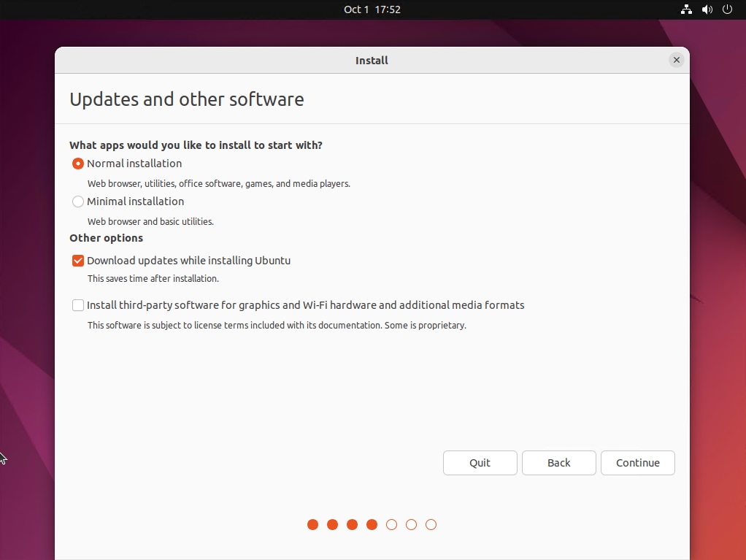
Task: Click the volume speaker icon
Action: coord(707,9)
